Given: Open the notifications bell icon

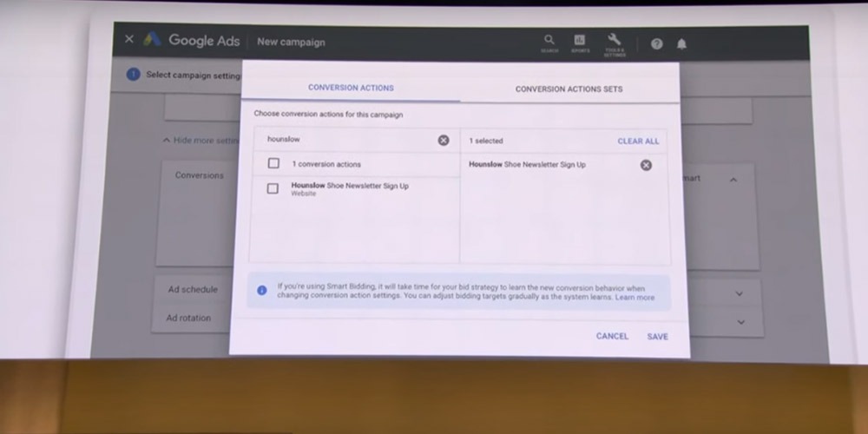Looking at the screenshot, I should point(681,44).
